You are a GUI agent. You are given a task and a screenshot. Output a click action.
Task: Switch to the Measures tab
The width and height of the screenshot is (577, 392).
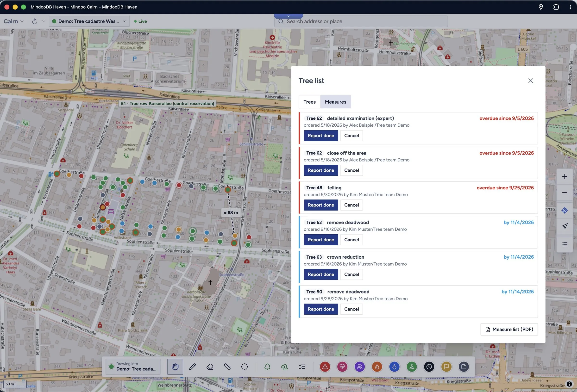[x=335, y=102]
